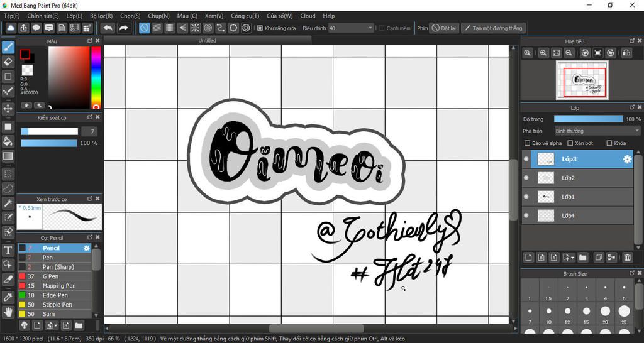
Task: Select the Text tool
Action: 8,250
